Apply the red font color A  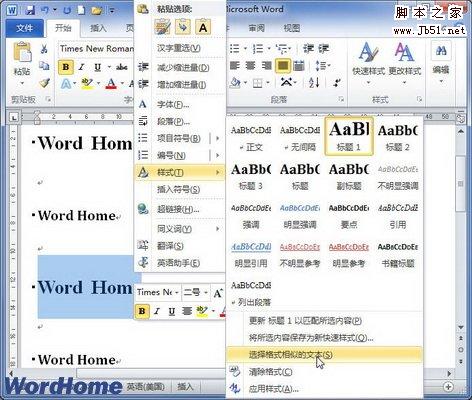111,83
